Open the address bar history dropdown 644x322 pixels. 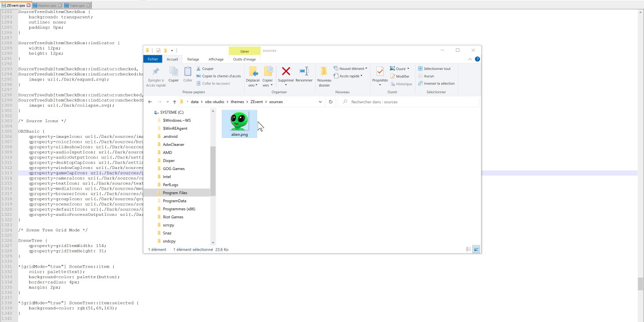[x=320, y=102]
